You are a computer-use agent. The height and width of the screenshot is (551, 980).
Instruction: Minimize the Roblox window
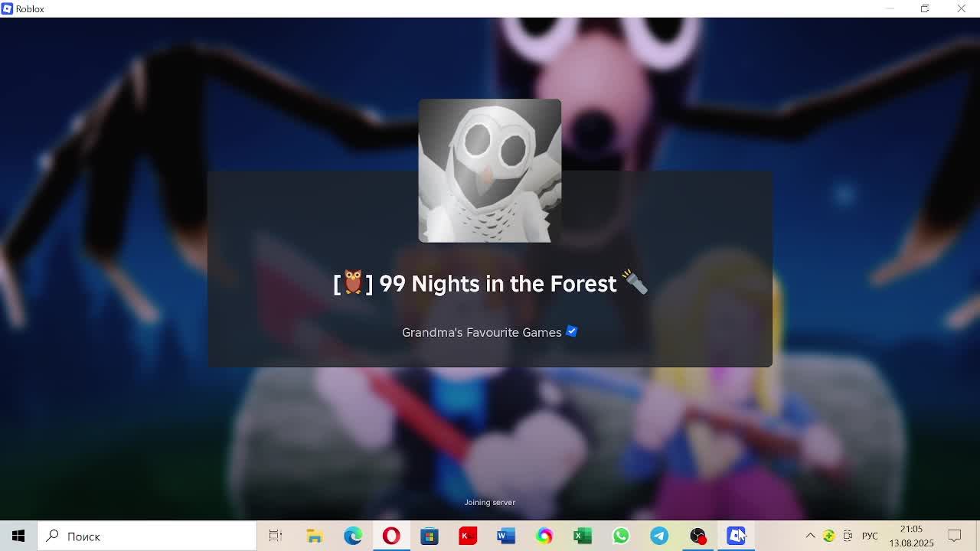coord(890,8)
